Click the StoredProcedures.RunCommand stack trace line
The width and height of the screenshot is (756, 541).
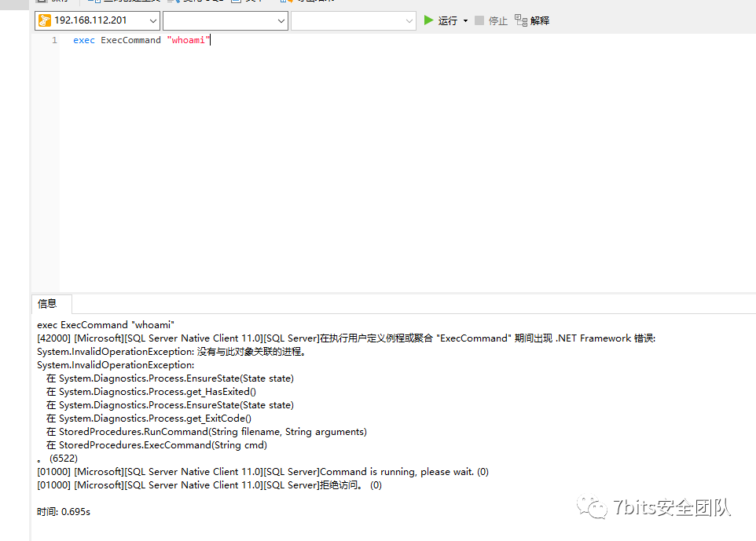click(x=207, y=432)
